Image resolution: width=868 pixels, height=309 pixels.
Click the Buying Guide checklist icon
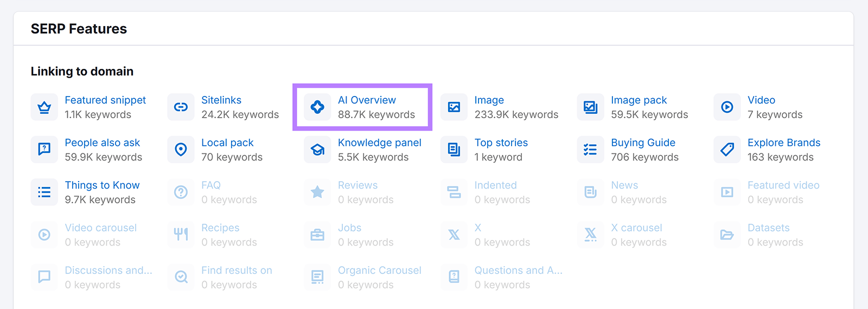point(590,150)
